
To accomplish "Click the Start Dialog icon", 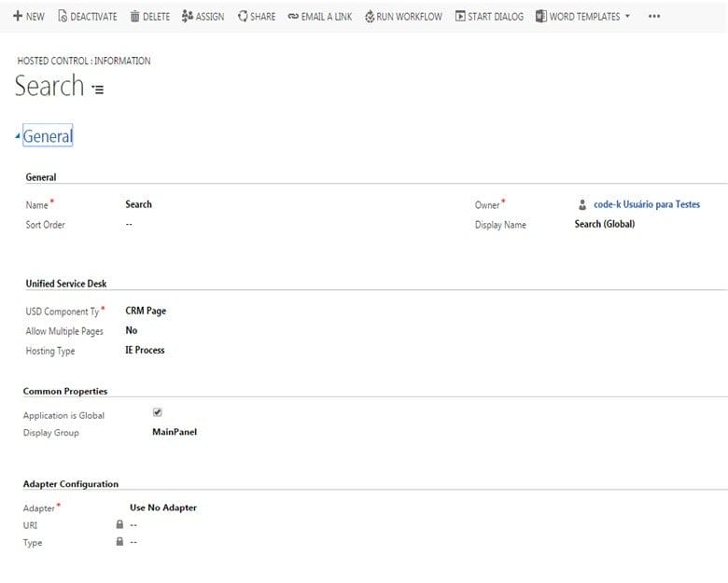I will [460, 17].
